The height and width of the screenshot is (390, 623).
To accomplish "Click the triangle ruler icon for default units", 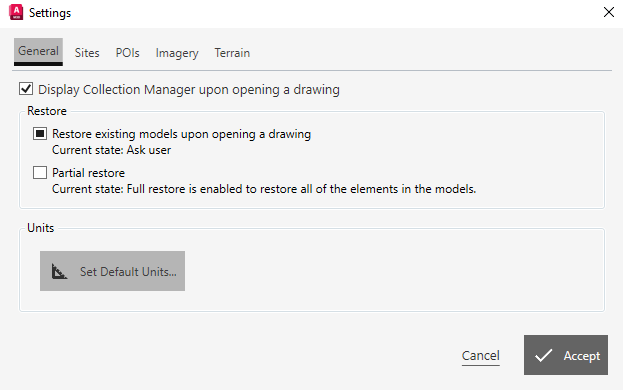I will point(59,272).
